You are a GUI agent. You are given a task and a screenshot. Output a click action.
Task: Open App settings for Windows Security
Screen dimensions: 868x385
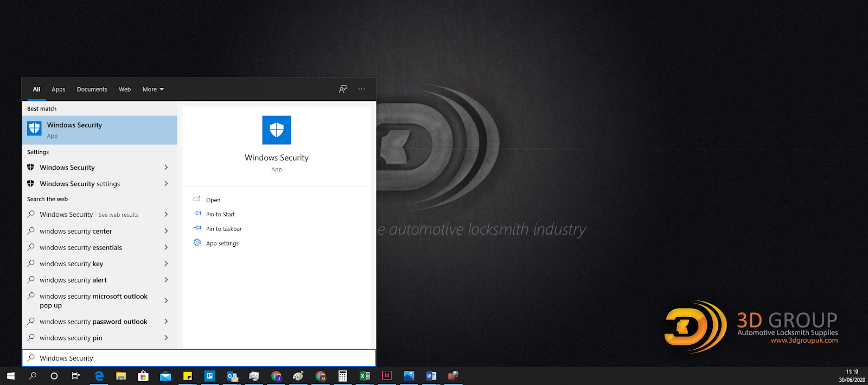(222, 243)
